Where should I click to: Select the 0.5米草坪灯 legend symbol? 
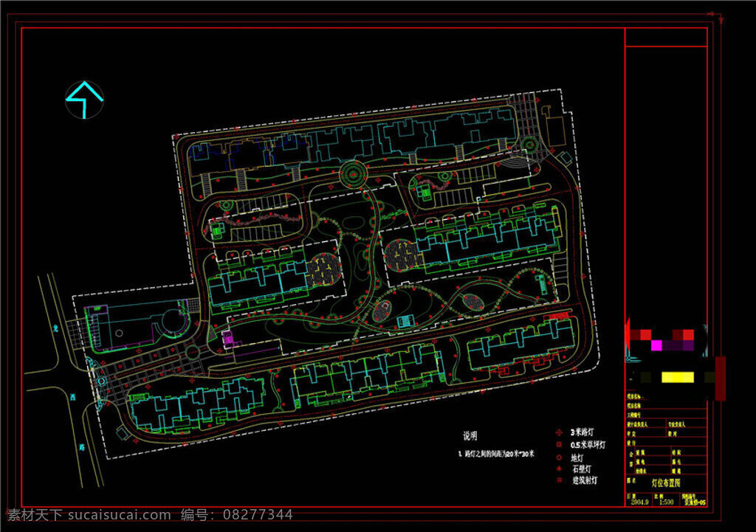pyautogui.click(x=560, y=444)
